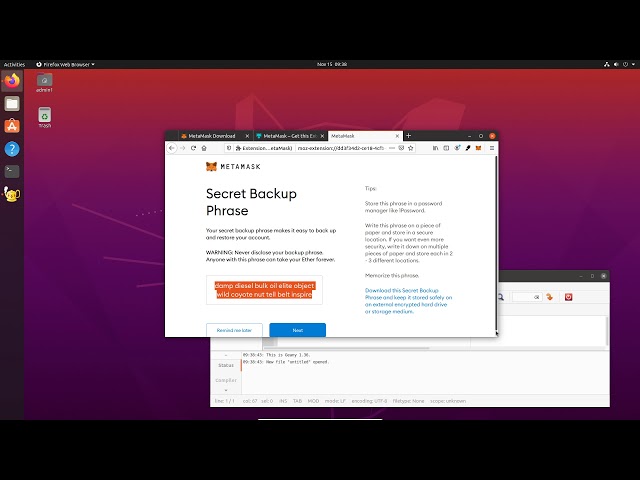Image resolution: width=640 pixels, height=480 pixels.
Task: Open Firefox from the Ubuntu dock
Action: click(x=12, y=81)
